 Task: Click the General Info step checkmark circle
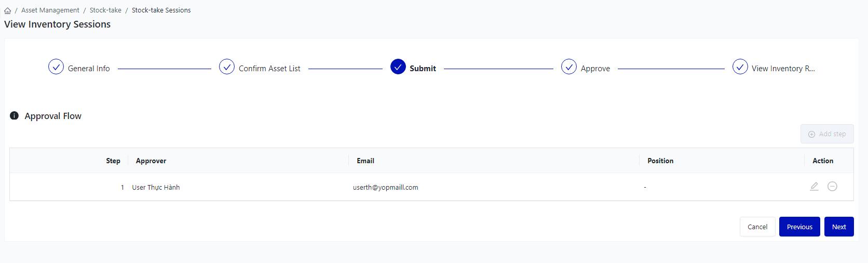point(56,67)
